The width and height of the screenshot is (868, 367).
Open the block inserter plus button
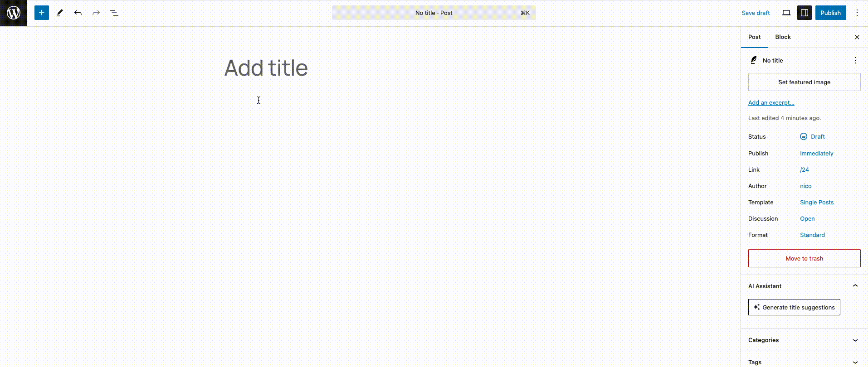42,13
